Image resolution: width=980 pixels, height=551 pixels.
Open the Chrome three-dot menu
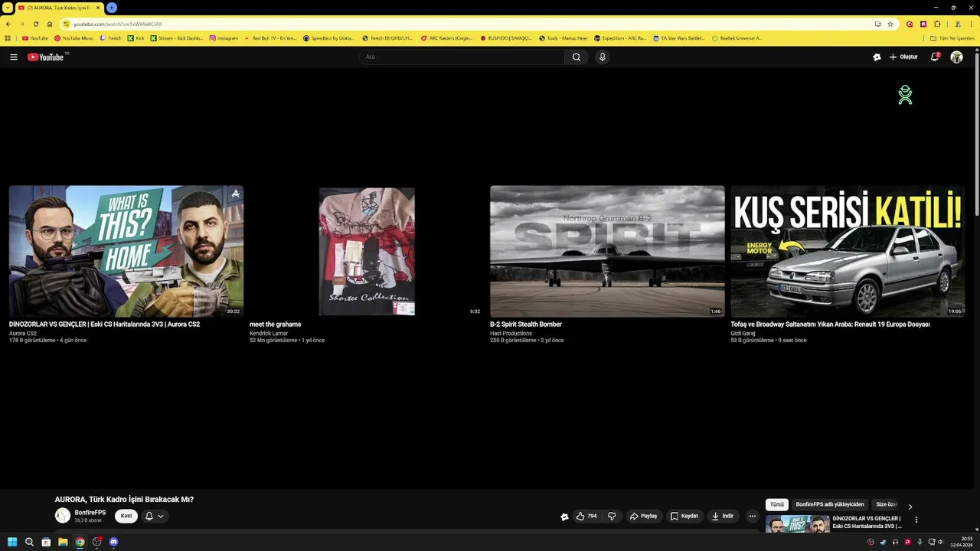[x=972, y=24]
